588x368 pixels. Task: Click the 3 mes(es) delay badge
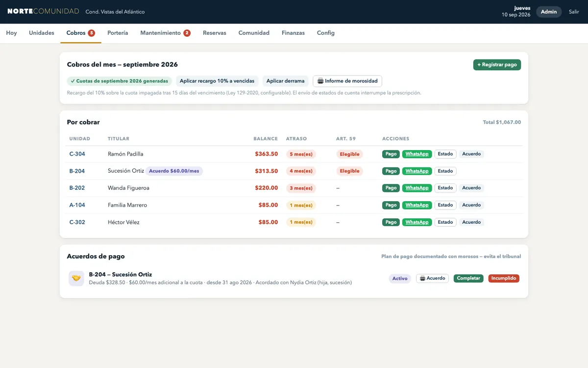[x=301, y=188]
